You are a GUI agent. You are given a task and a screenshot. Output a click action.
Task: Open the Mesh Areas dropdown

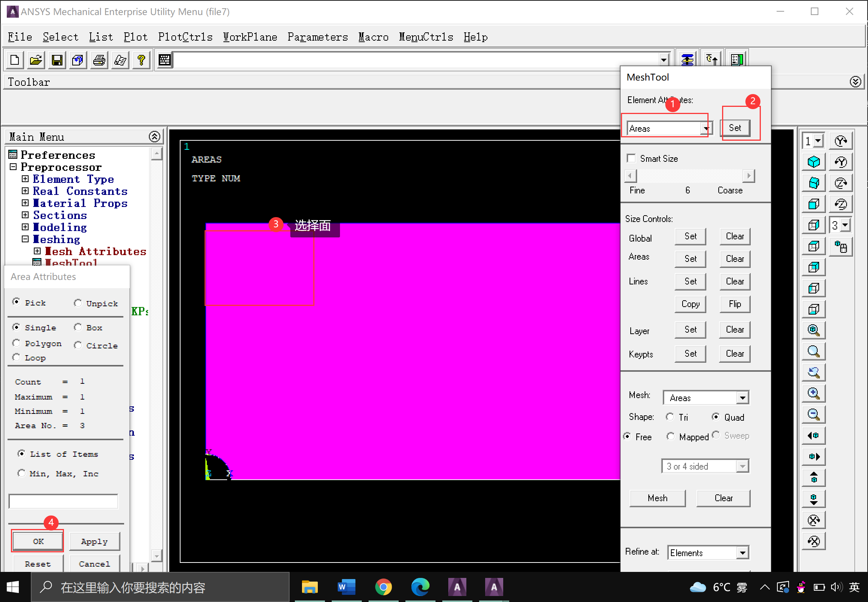tap(742, 398)
